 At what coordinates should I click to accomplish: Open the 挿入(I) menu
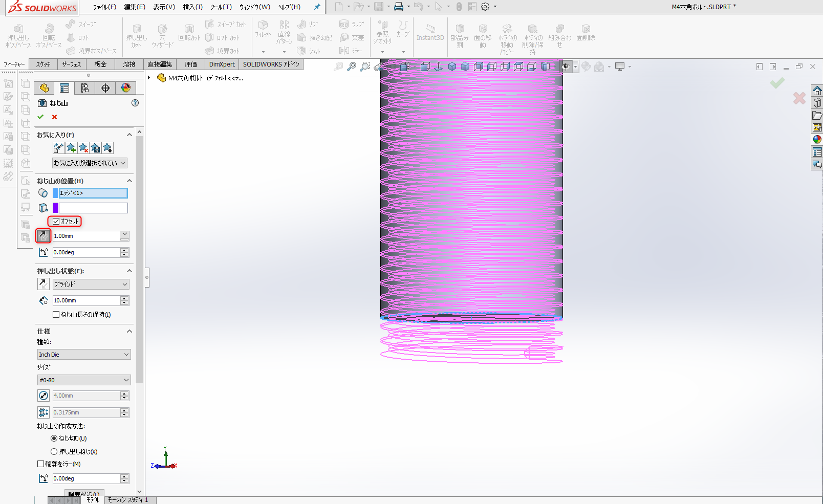pos(192,7)
